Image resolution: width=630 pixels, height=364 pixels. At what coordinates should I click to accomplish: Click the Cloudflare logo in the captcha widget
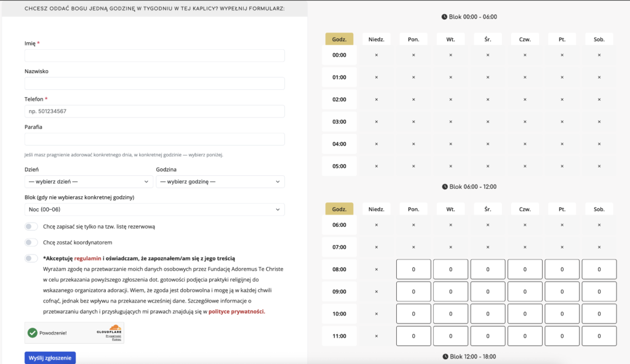pos(110,330)
